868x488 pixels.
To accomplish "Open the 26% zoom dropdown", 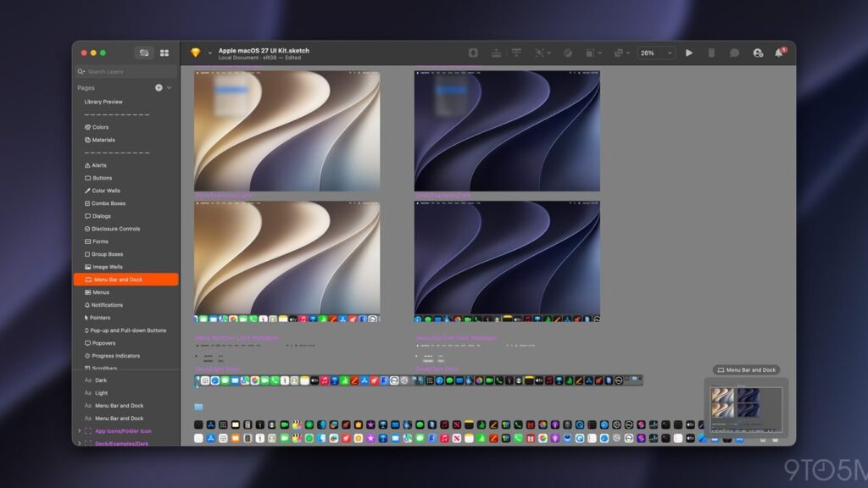I will click(655, 53).
